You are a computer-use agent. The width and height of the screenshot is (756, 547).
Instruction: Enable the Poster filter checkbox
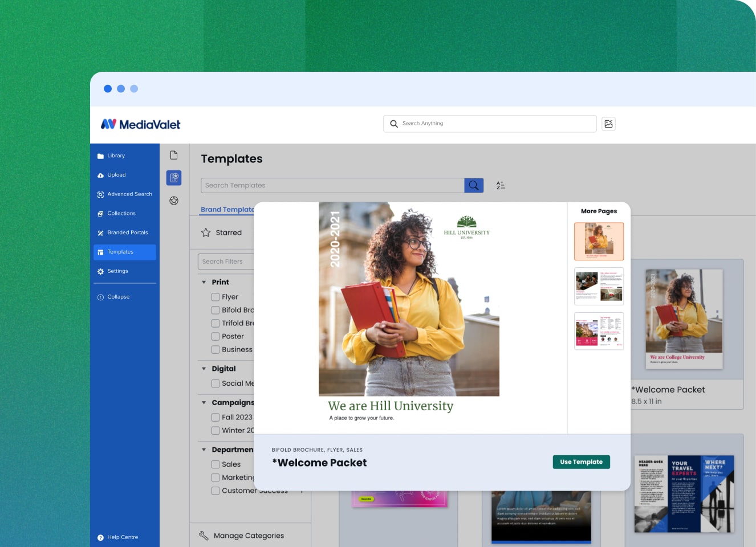[x=216, y=336]
